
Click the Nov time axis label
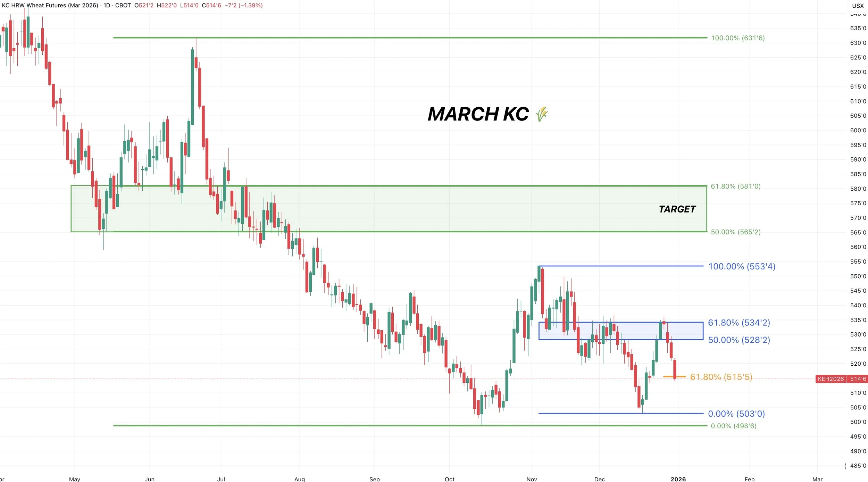click(532, 479)
